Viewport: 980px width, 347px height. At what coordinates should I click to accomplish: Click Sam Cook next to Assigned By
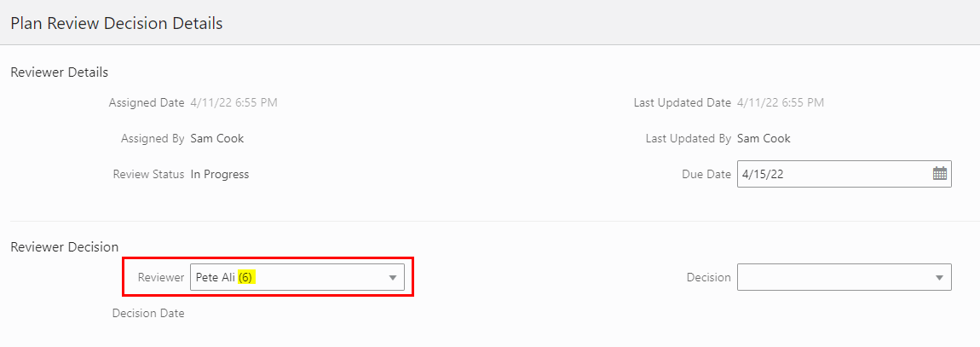tap(217, 139)
